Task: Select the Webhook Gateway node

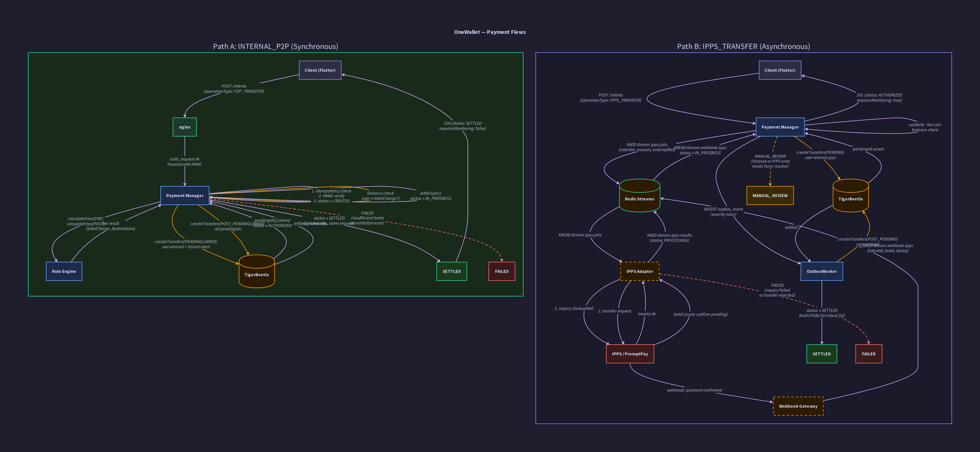Action: pos(798,406)
